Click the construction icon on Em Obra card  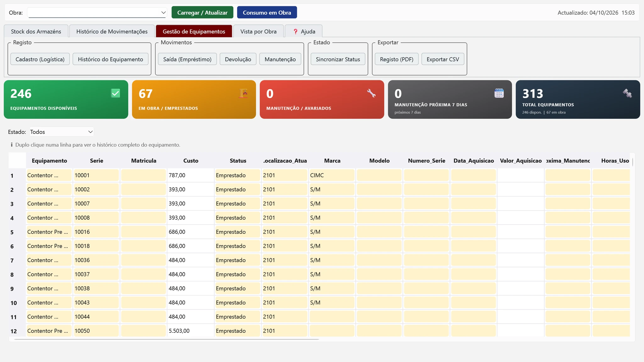point(243,93)
